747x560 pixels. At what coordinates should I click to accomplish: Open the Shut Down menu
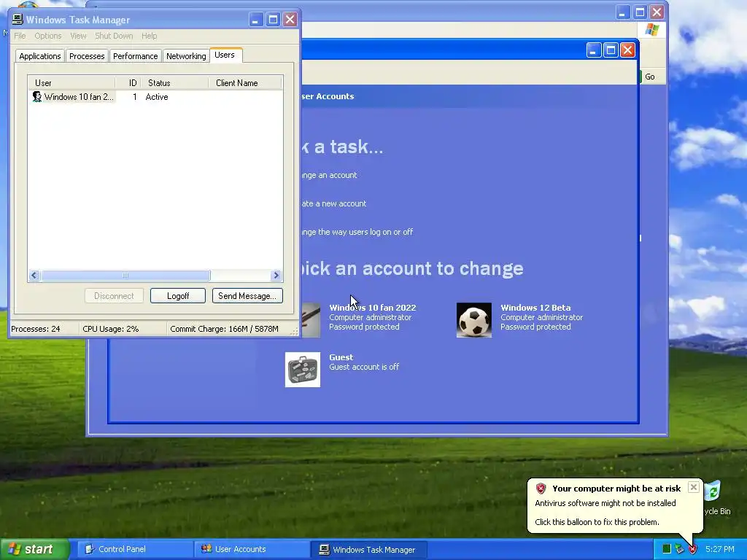114,36
